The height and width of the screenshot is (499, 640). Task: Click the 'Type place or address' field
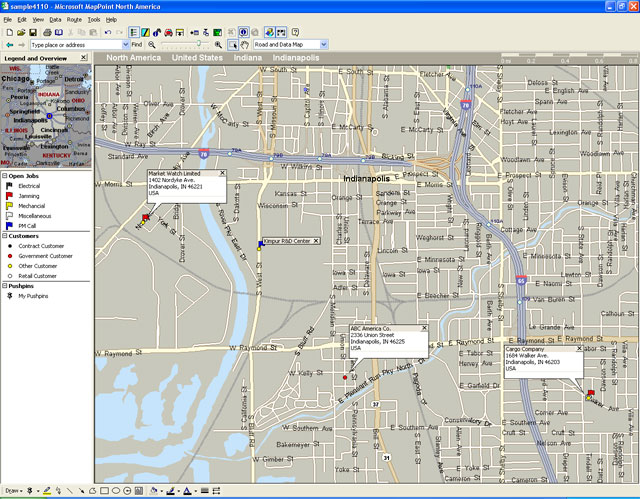76,45
